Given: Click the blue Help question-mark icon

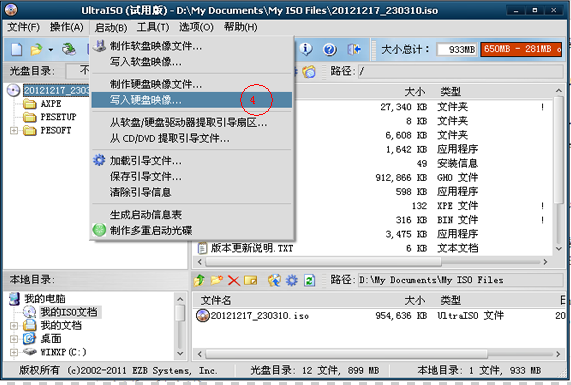Looking at the screenshot, I should pyautogui.click(x=330, y=49).
